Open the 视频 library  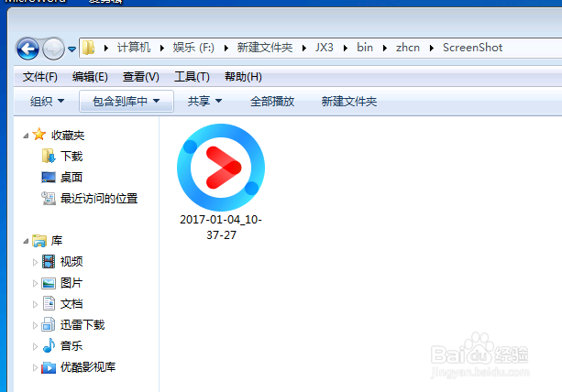[x=72, y=262]
